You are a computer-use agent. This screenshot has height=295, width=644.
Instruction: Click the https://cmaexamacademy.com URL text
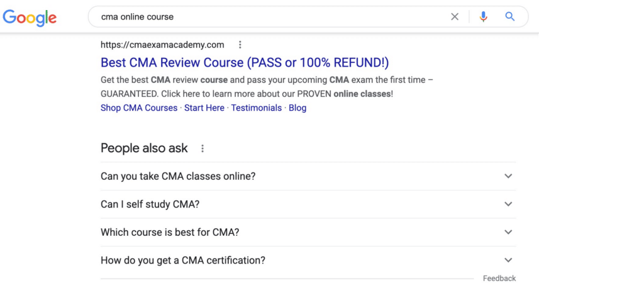pos(162,45)
